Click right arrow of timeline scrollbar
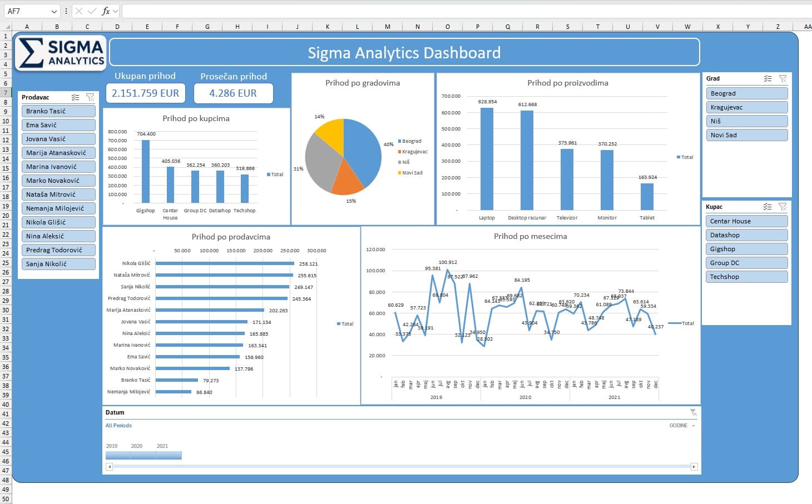Image resolution: width=812 pixels, height=504 pixels. click(x=694, y=467)
